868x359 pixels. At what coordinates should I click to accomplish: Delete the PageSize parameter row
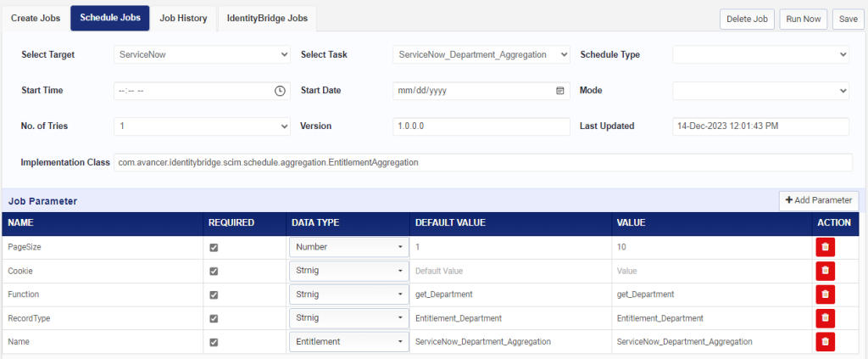tap(825, 246)
